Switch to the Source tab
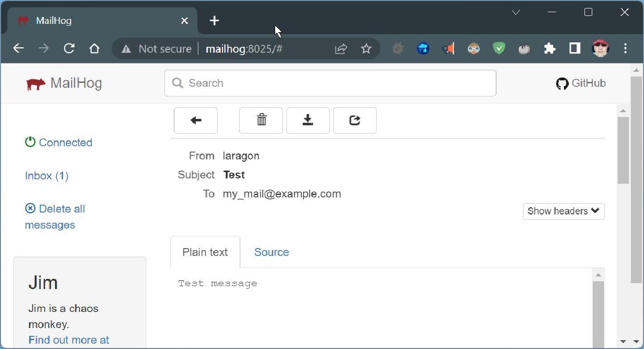Screen dimensions: 644x349 [271, 252]
